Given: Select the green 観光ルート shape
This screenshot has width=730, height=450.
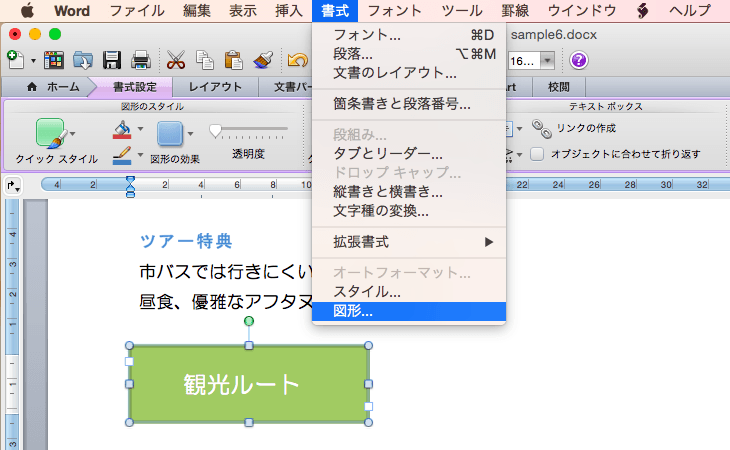Looking at the screenshot, I should pos(249,384).
